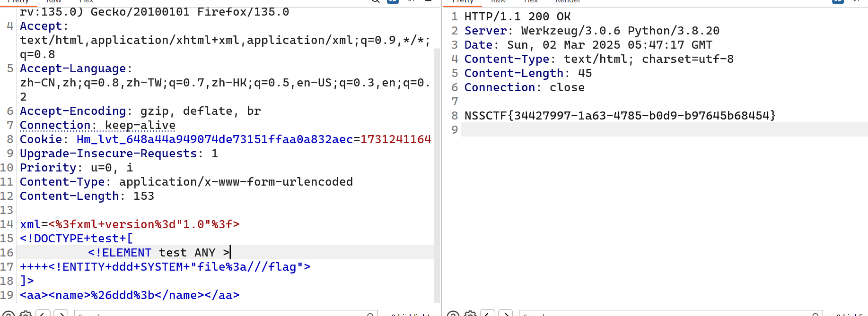
Task: Select cookie value 1731241164
Action: tap(395, 139)
